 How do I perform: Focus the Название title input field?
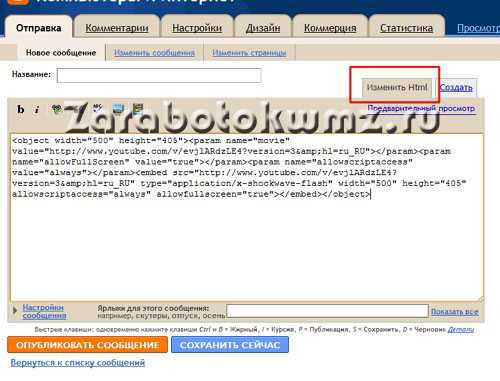[x=159, y=75]
